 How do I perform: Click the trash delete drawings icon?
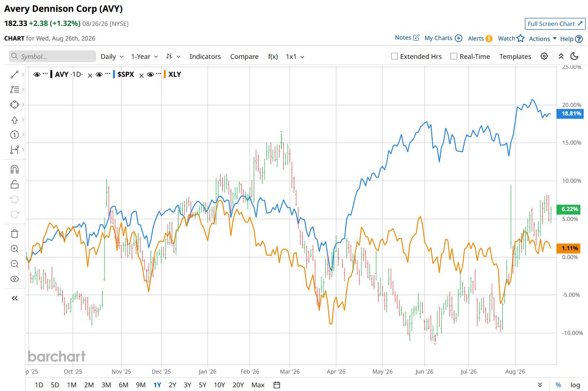[x=14, y=234]
